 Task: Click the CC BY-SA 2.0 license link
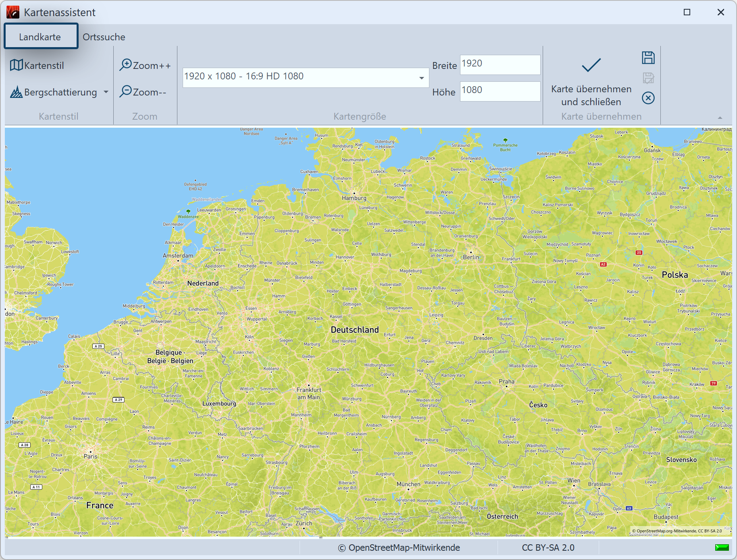pos(548,547)
